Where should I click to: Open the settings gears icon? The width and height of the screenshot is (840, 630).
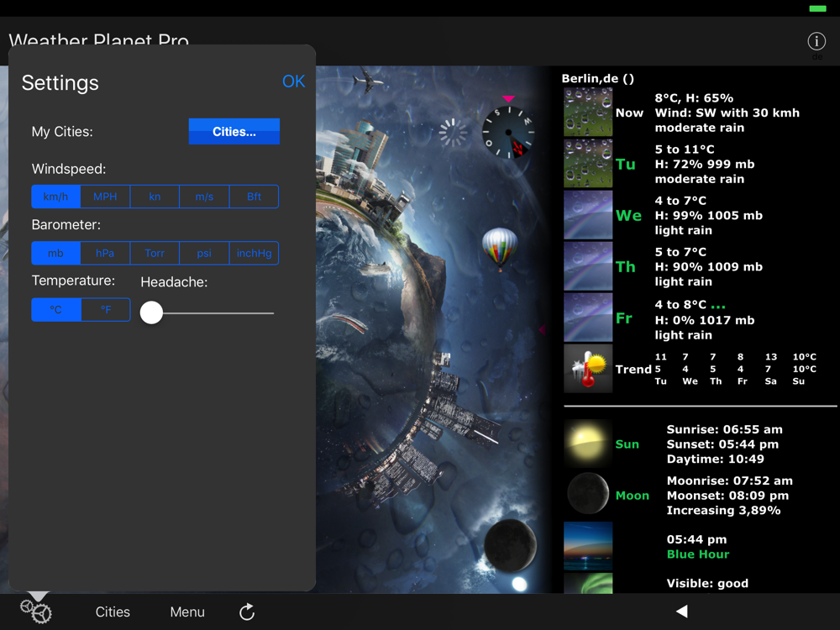pos(36,612)
